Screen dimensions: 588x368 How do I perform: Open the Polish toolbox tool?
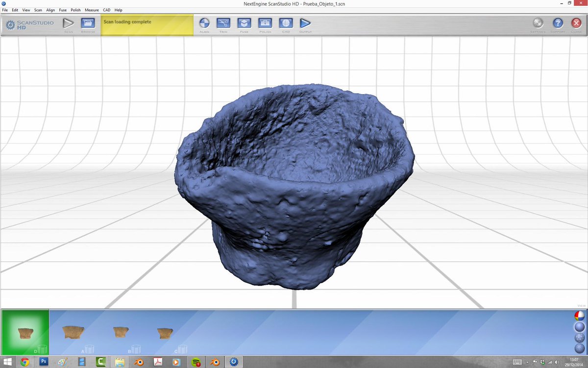[265, 23]
